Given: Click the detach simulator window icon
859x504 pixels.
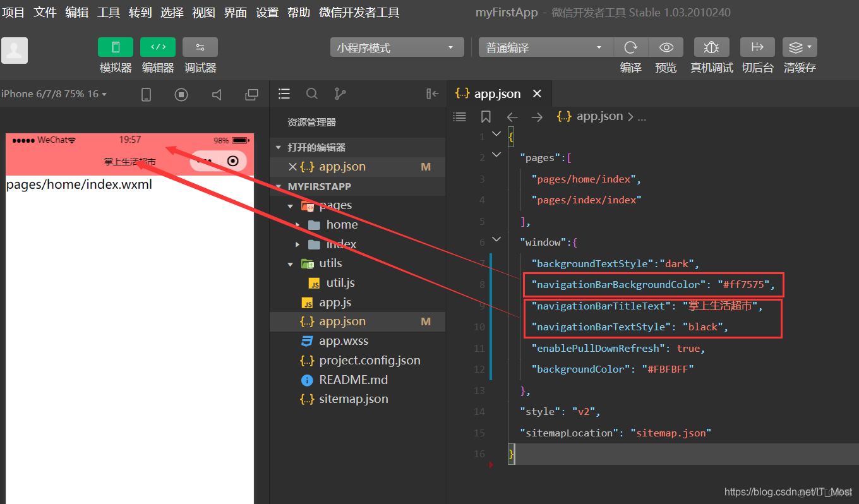Looking at the screenshot, I should [251, 95].
